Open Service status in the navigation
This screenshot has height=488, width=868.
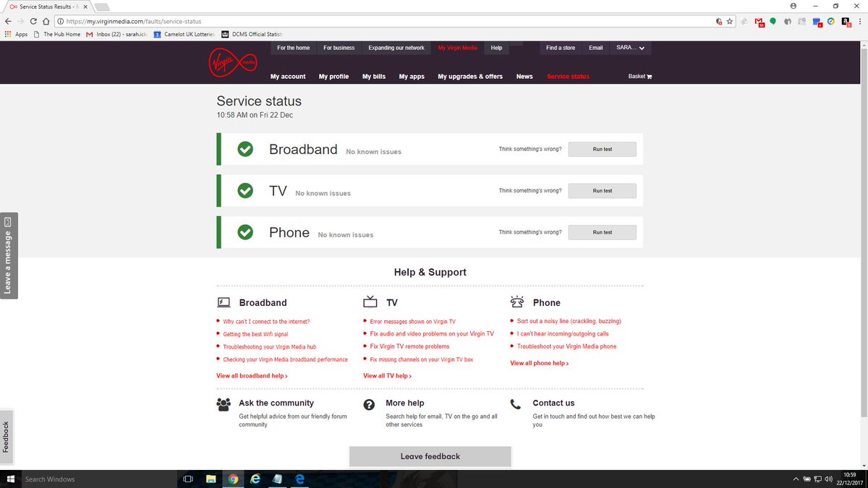point(568,77)
